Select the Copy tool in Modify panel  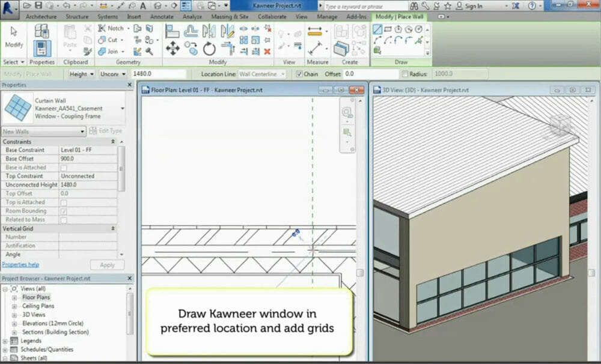click(x=191, y=49)
